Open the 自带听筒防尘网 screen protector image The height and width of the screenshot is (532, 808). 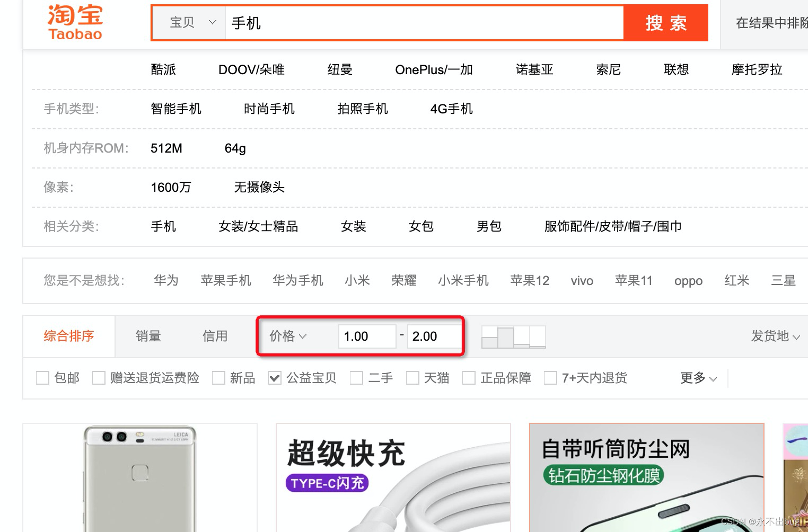click(x=647, y=478)
